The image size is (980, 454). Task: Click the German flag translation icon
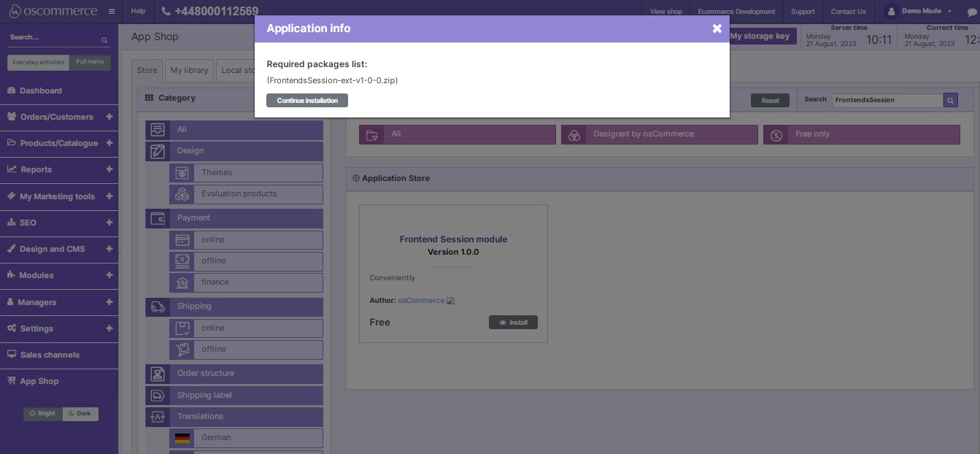[182, 438]
